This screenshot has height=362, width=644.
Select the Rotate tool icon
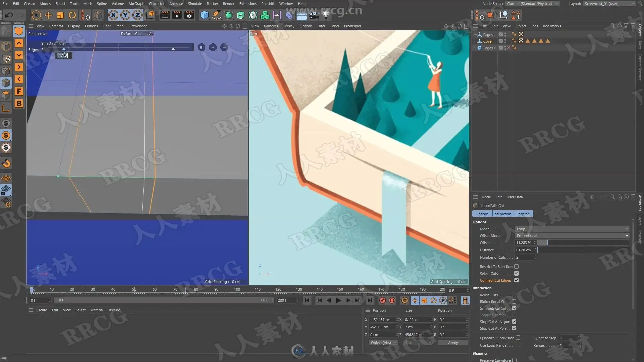tap(72, 15)
